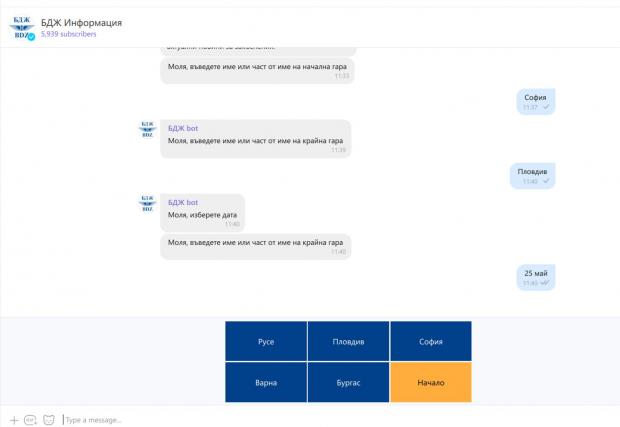View the 5,939 subscribers list
This screenshot has width=620, height=427.
[68, 34]
